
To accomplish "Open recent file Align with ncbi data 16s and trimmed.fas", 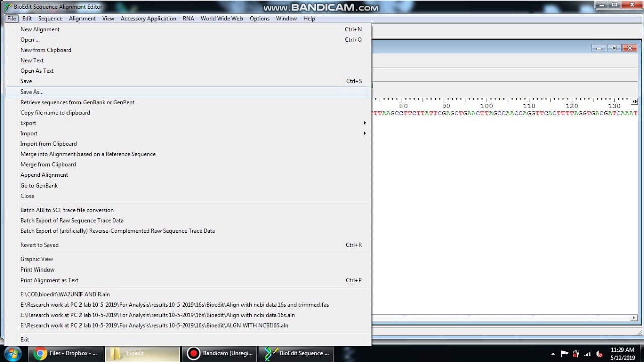I will point(188,305).
